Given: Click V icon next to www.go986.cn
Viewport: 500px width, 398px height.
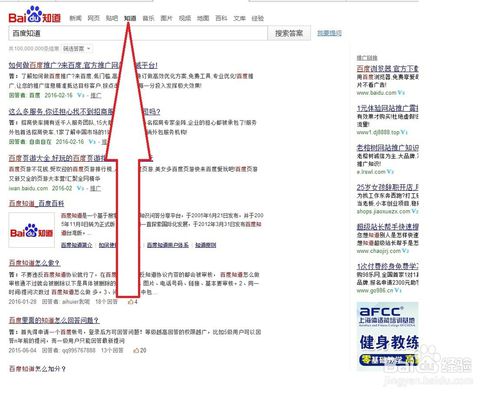Looking at the screenshot, I should tap(398, 291).
